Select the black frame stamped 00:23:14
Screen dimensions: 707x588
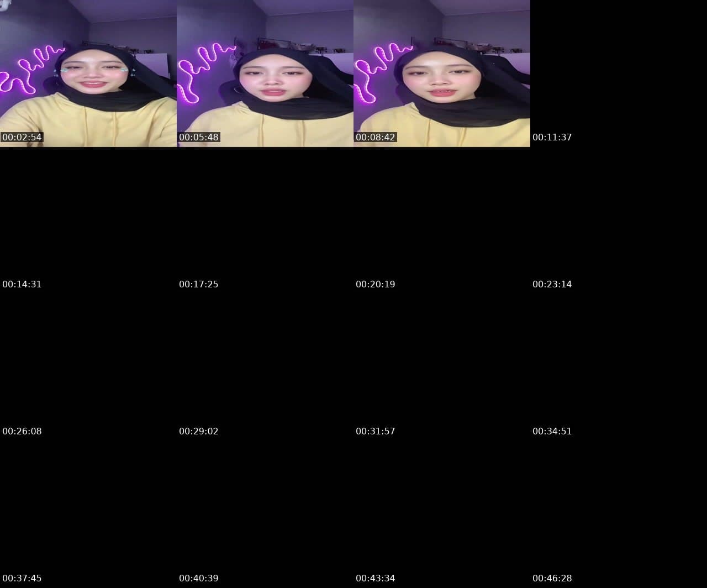coord(619,221)
